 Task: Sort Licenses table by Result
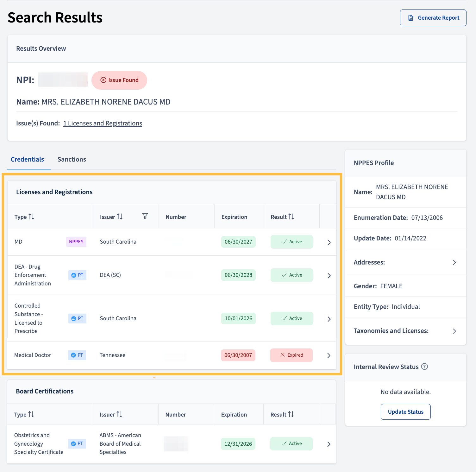(291, 217)
